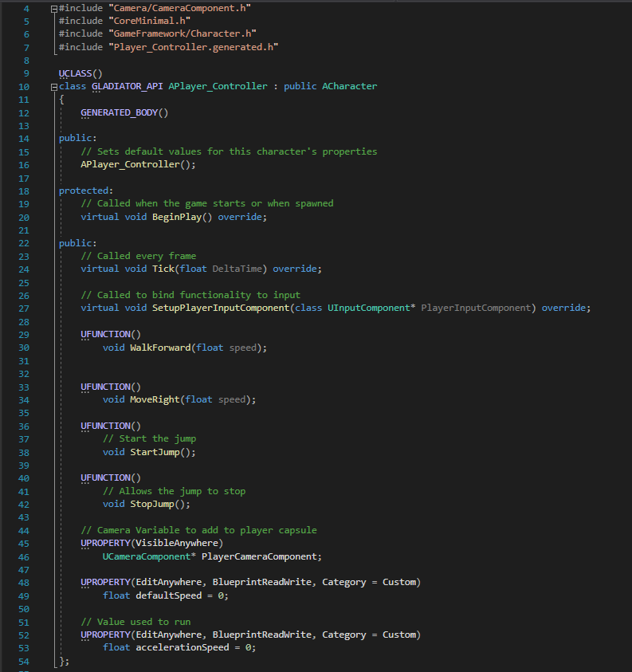This screenshot has width=632, height=672.
Task: Click the SetupPlayerInputComponent function name
Action: click(x=220, y=308)
